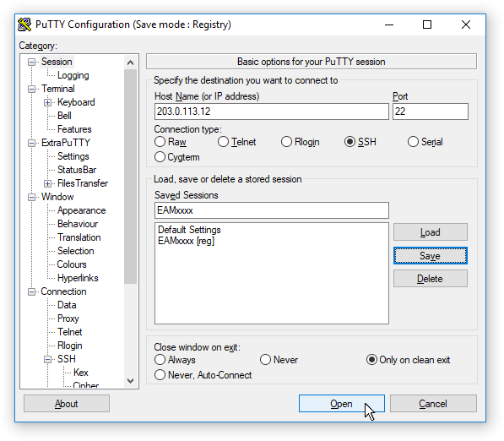Click the PuTTY icon in title bar
Viewport: 504px width, 441px height.
click(x=24, y=24)
